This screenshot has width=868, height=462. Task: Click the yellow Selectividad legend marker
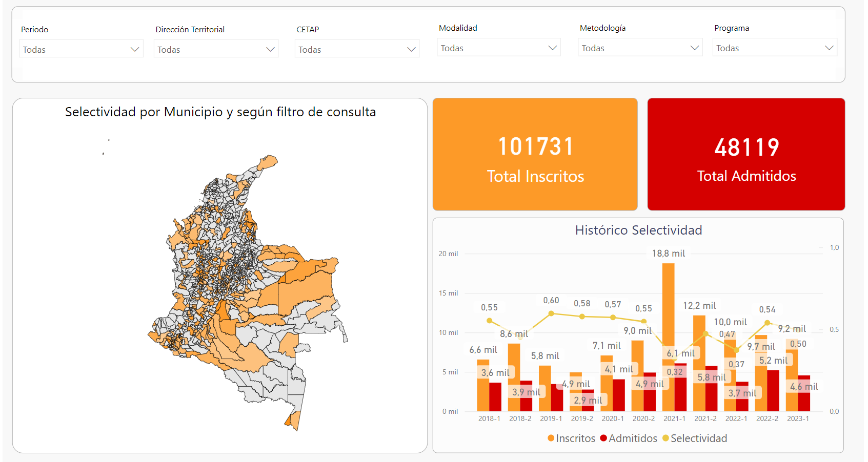665,438
